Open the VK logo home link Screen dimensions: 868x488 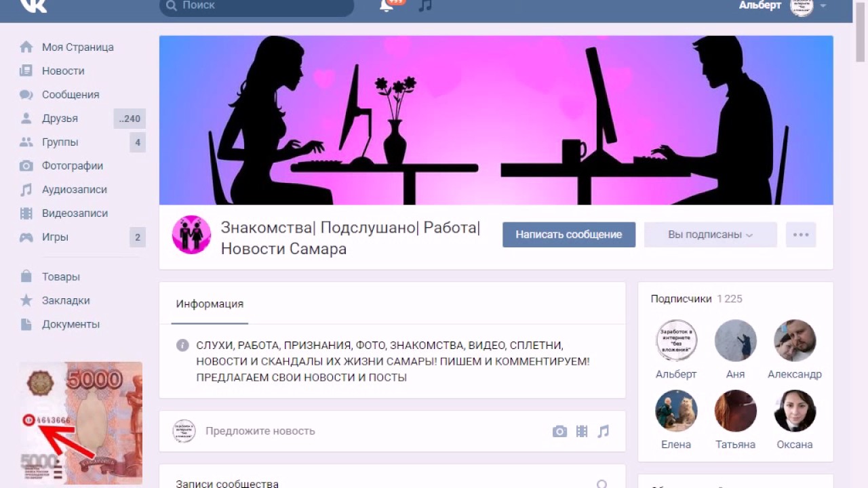(x=33, y=5)
